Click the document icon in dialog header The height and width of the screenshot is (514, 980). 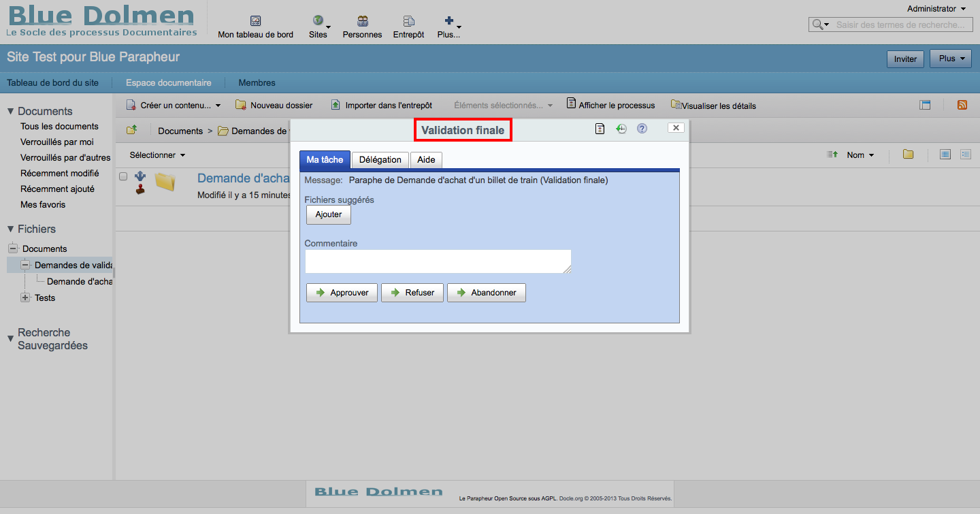pos(600,129)
